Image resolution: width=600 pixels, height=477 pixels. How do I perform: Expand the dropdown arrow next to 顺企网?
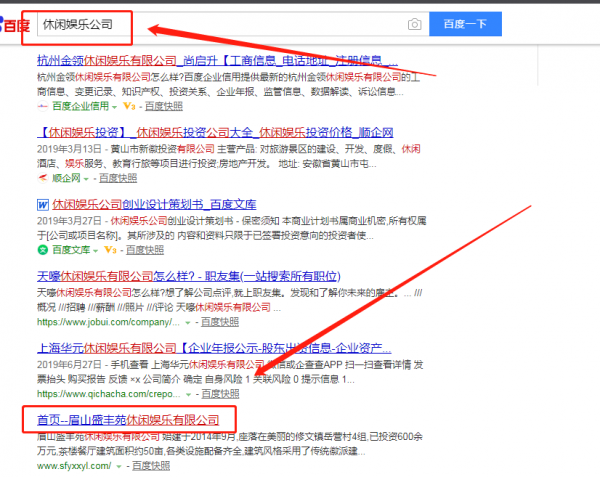86,177
